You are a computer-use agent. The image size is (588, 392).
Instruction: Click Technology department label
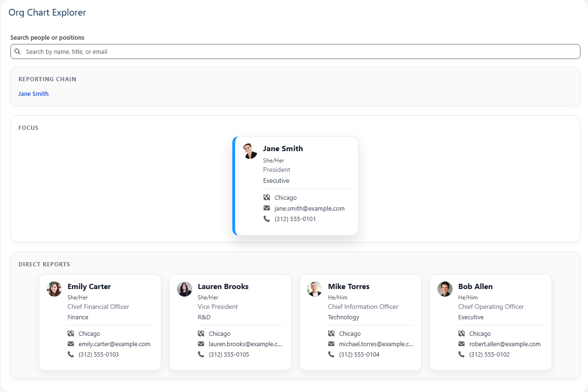coord(344,317)
